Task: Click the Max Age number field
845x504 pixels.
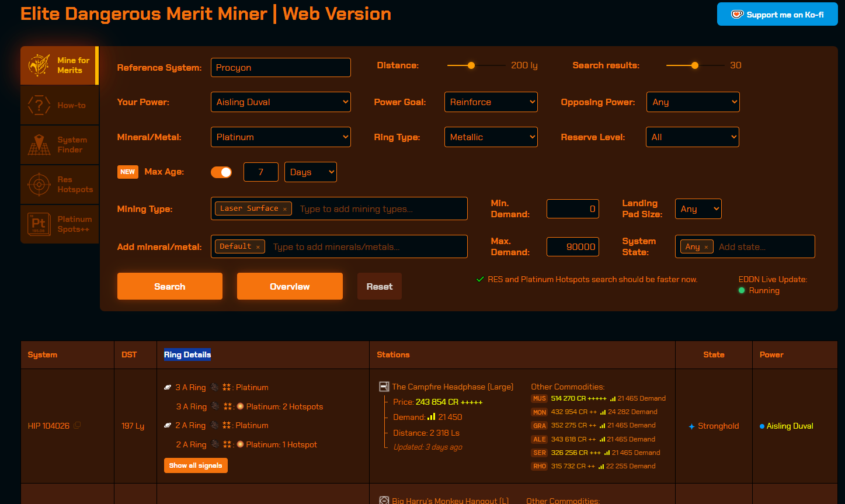Action: (261, 172)
